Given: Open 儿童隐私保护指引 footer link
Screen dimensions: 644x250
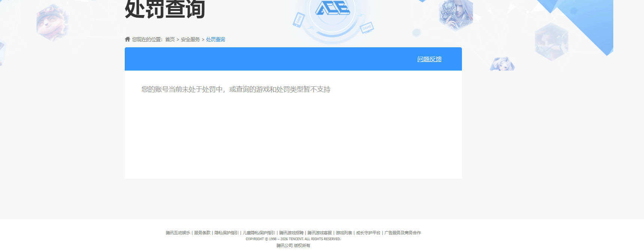Looking at the screenshot, I should (x=259, y=233).
